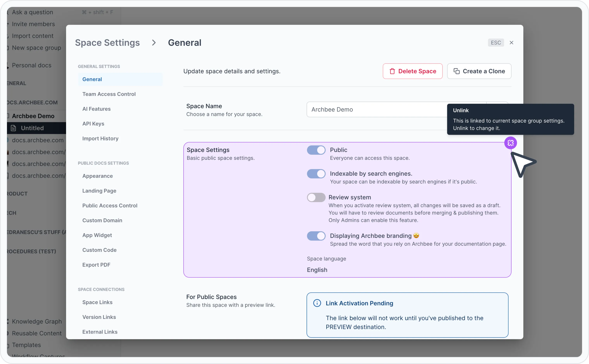Click the breadcrumb chevron after Space Settings
Screen dimensions: 589x364
pyautogui.click(x=154, y=43)
